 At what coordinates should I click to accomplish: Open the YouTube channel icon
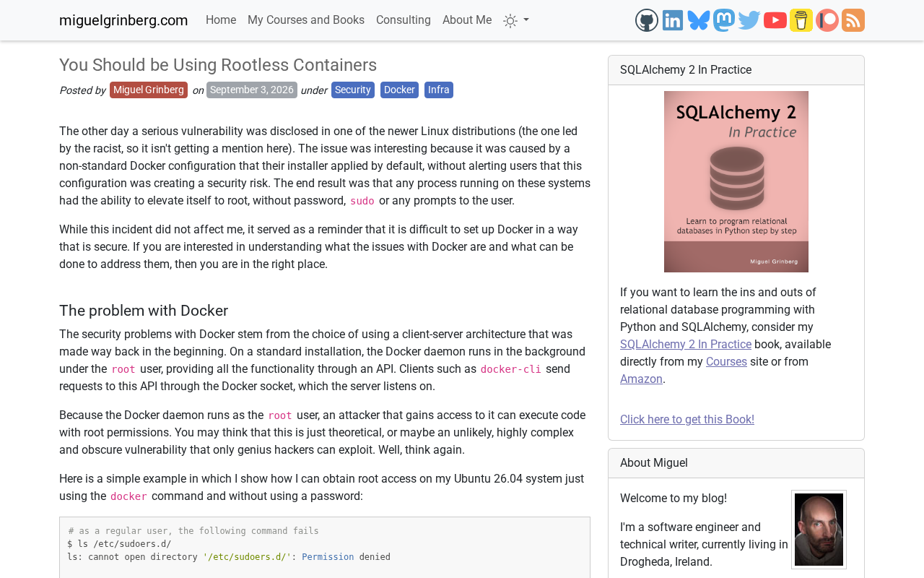(x=775, y=20)
